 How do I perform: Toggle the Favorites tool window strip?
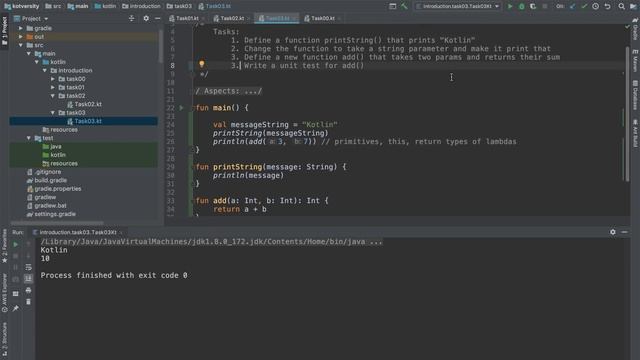(x=4, y=246)
